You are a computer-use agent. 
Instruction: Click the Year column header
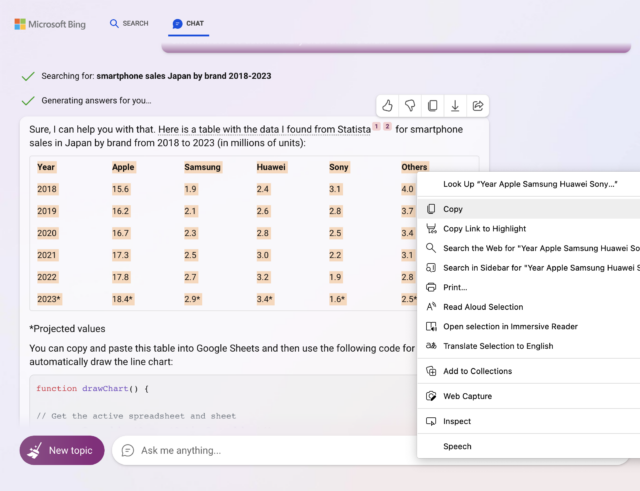tap(46, 167)
